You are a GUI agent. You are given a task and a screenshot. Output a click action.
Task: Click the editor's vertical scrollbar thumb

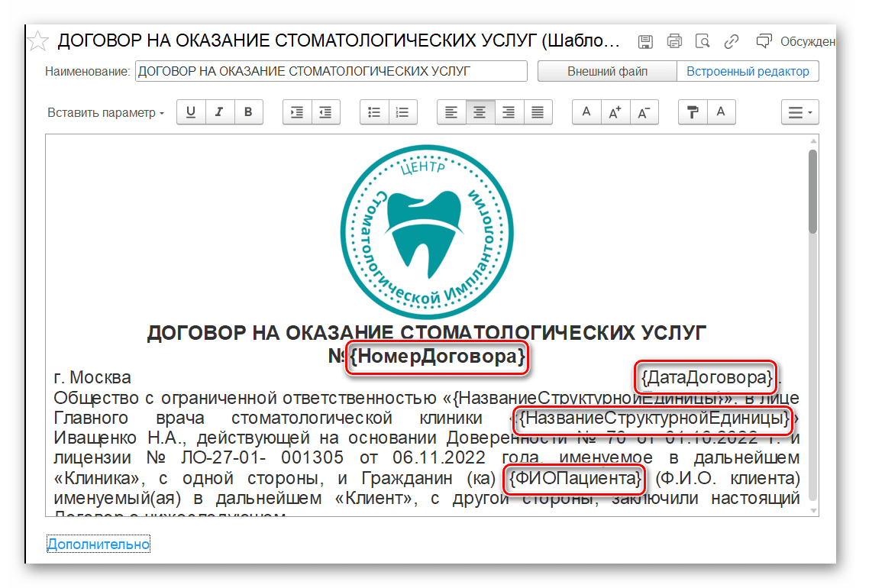[x=812, y=192]
